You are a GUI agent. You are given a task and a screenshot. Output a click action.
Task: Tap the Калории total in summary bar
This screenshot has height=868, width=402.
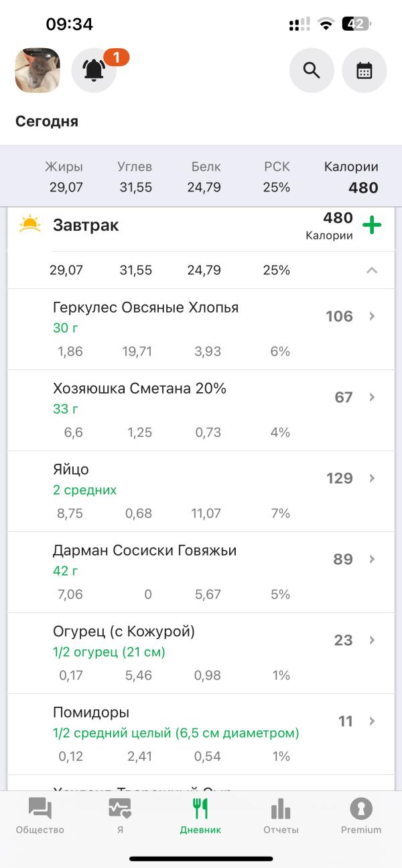point(351,178)
